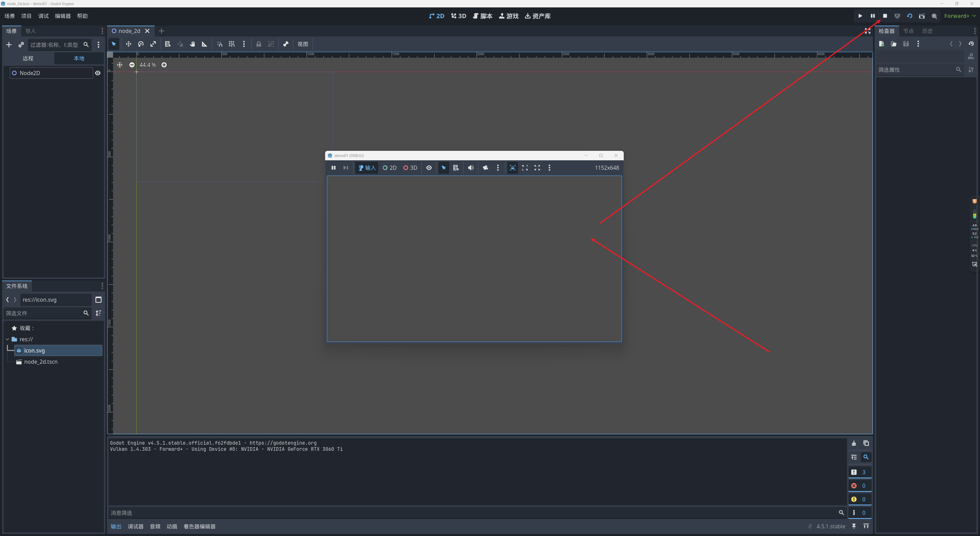Click the add child node plus icon
Viewport: 980px width, 536px height.
pyautogui.click(x=9, y=45)
